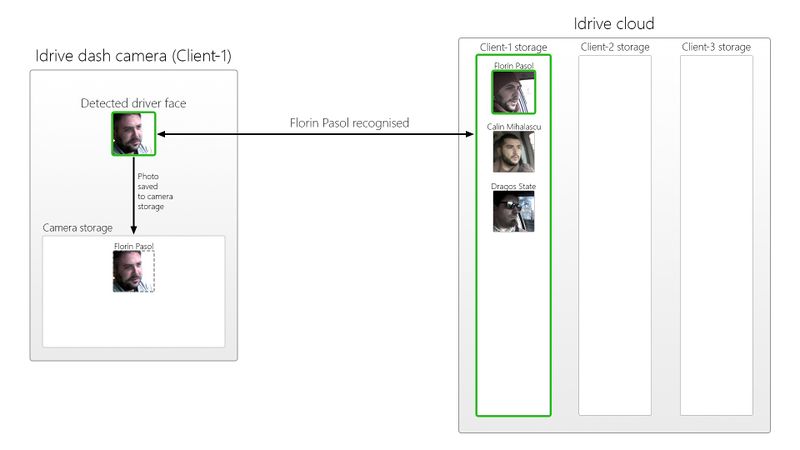Click the "Photo saved to camera storage" text

tap(155, 191)
